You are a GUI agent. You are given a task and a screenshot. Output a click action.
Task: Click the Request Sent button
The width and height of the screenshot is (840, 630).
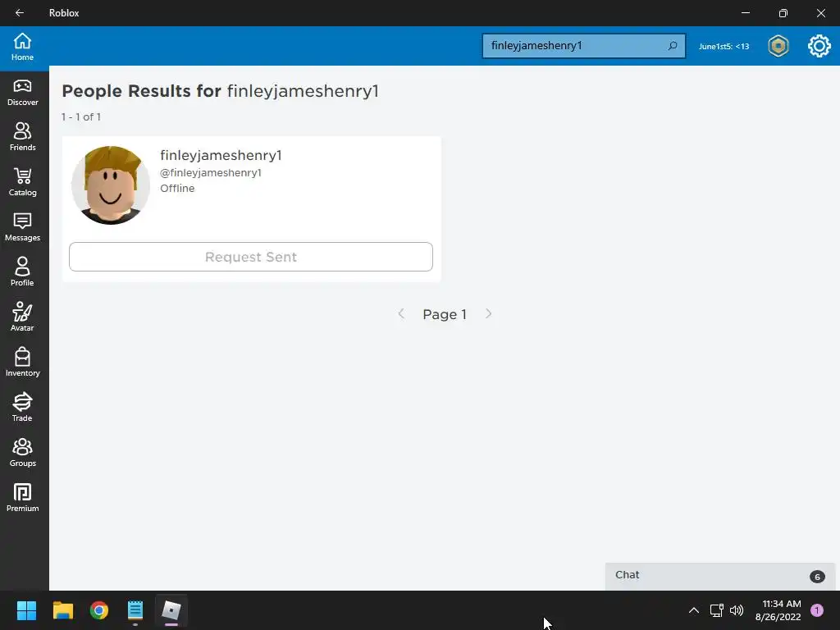click(x=251, y=257)
